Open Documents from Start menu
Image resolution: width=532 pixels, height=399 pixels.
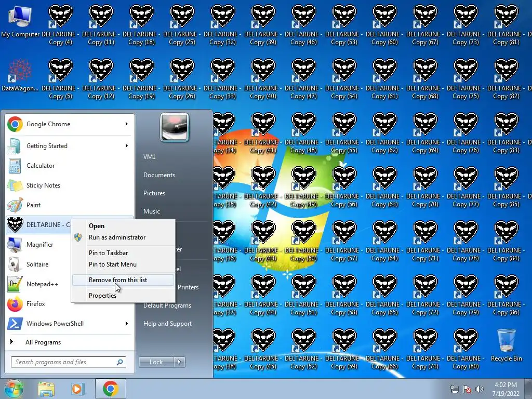pos(159,175)
